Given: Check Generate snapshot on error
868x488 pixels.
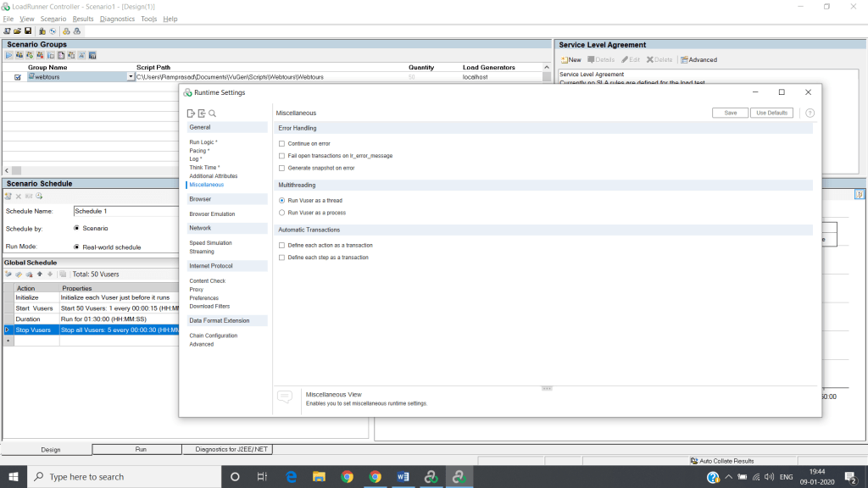Looking at the screenshot, I should [283, 168].
